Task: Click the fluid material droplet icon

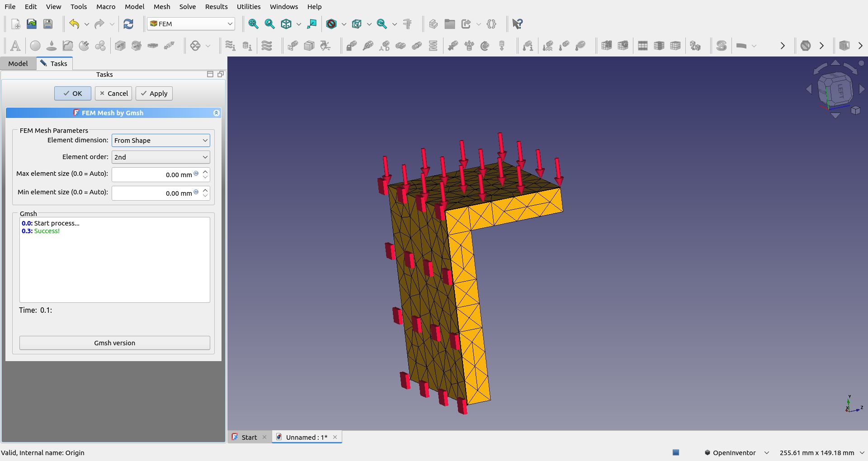Action: click(52, 46)
